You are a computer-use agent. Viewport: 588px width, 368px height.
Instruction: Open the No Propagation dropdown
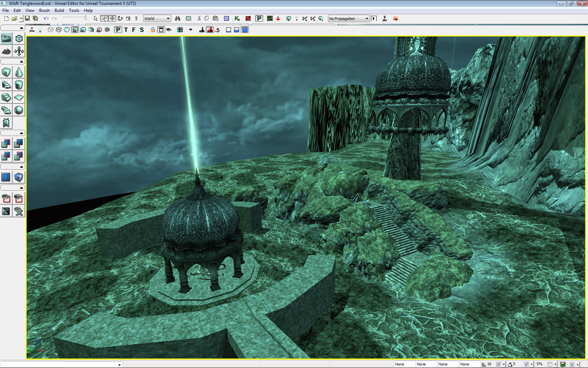point(349,19)
